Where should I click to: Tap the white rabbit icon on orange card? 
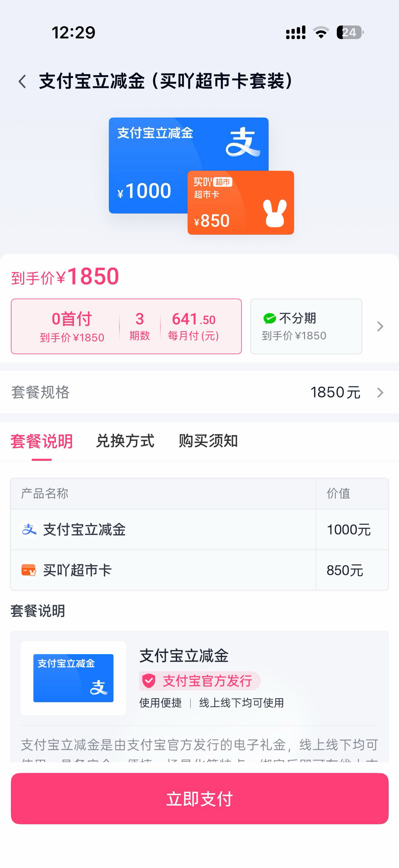(x=275, y=213)
